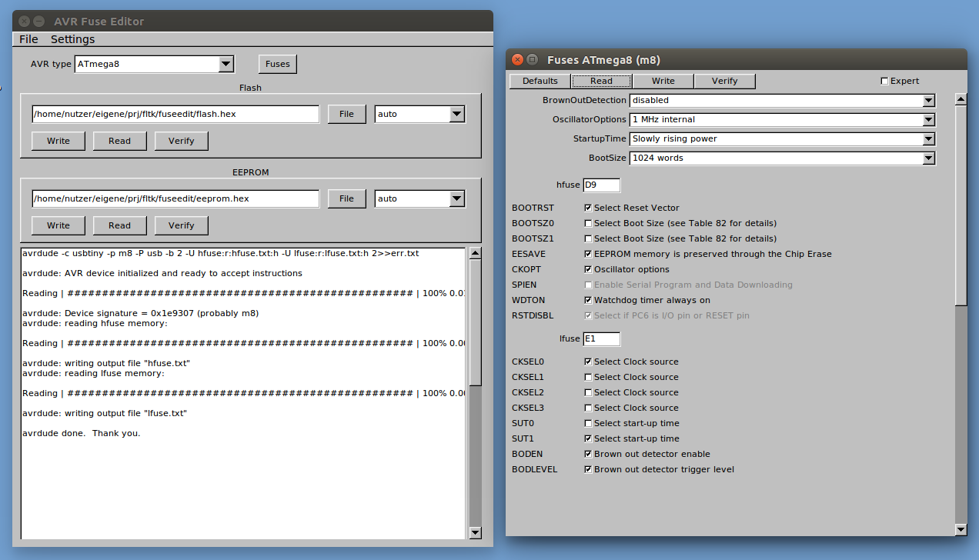This screenshot has width=979, height=560.
Task: Toggle the BODEN checkbox
Action: pos(588,454)
